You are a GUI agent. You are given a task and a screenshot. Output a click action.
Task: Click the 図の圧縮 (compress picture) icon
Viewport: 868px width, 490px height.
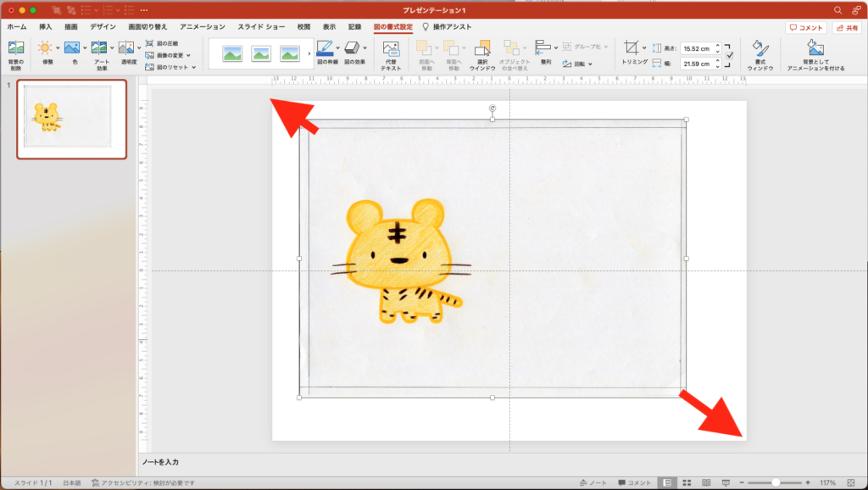pos(150,43)
